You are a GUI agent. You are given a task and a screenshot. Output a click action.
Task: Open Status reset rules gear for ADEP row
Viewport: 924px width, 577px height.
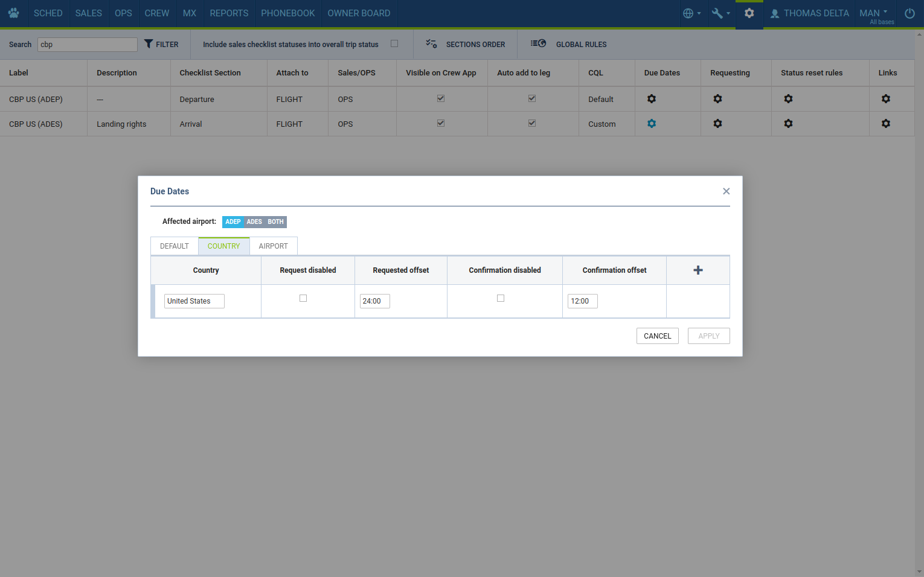(788, 99)
